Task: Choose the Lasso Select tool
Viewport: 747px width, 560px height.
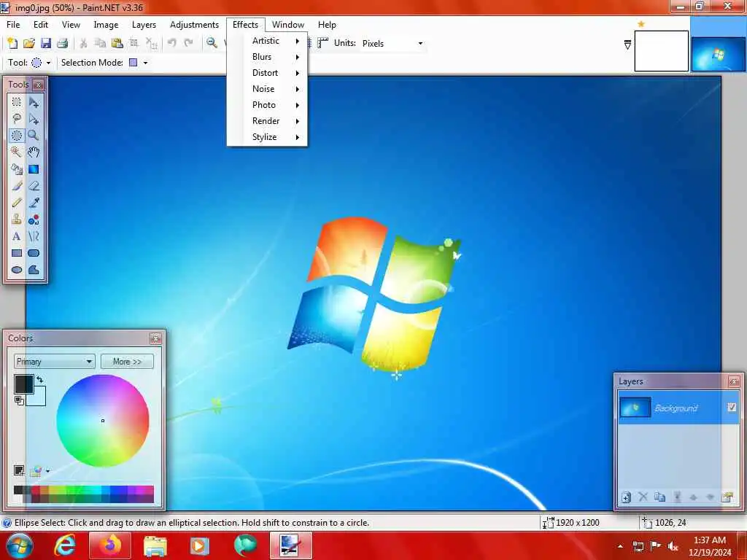Action: (x=17, y=119)
